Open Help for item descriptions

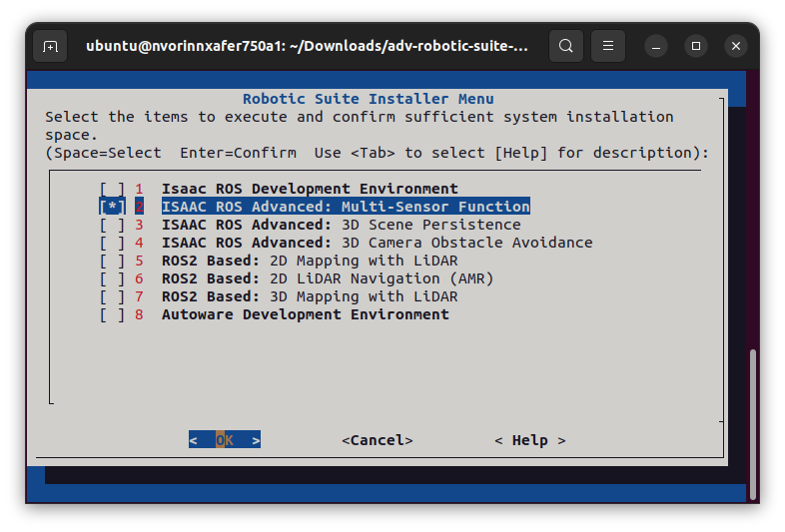[529, 440]
